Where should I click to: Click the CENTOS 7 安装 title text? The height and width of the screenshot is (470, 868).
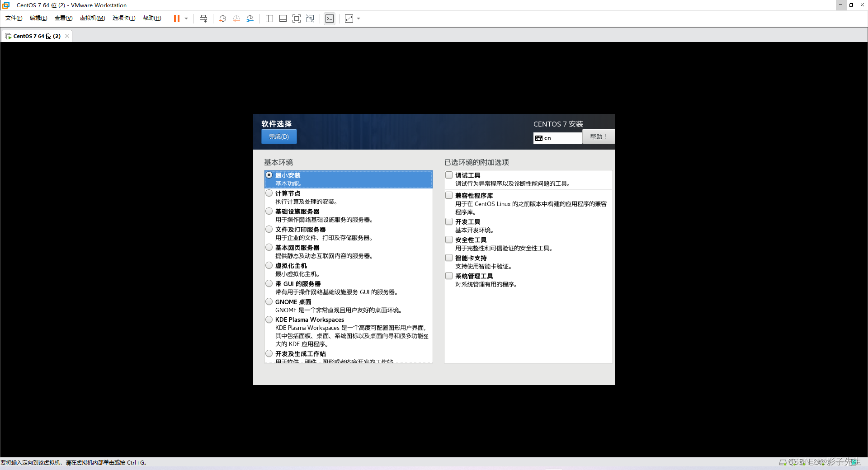(x=558, y=124)
